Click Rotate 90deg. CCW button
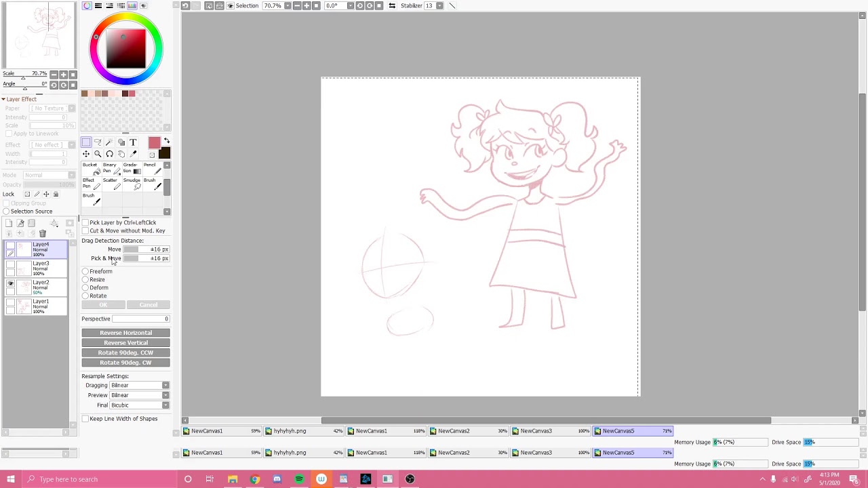This screenshot has height=488, width=868. (x=125, y=352)
